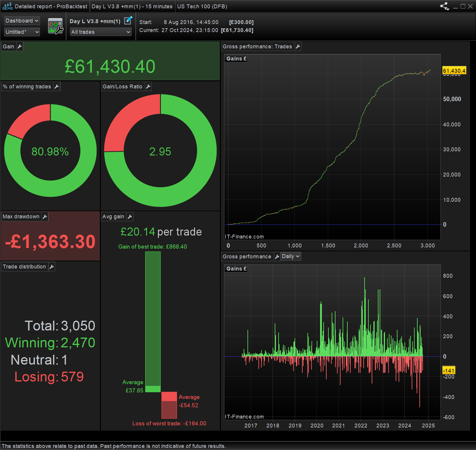This screenshot has height=450, width=476.
Task: Click the Neutral: 1 trade count
Action: click(39, 360)
